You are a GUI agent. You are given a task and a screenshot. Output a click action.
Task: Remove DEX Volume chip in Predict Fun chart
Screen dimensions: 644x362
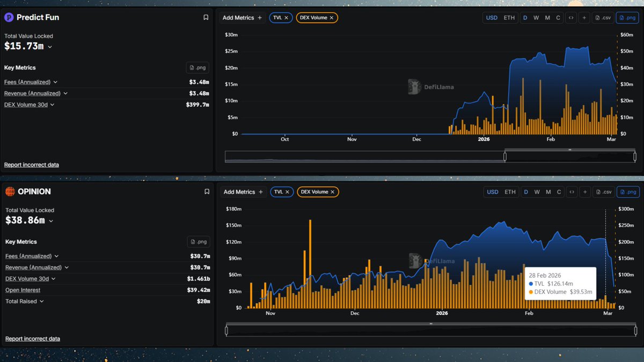pos(332,18)
